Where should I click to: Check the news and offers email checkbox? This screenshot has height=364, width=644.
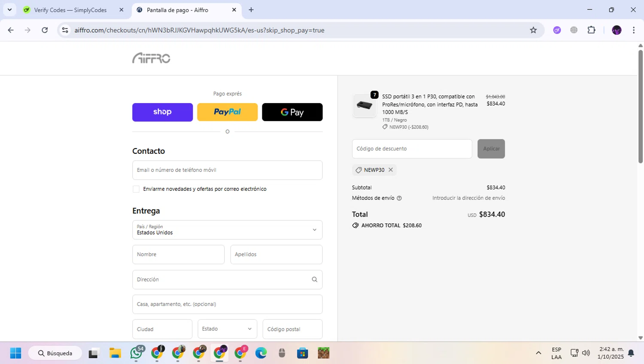pyautogui.click(x=136, y=189)
